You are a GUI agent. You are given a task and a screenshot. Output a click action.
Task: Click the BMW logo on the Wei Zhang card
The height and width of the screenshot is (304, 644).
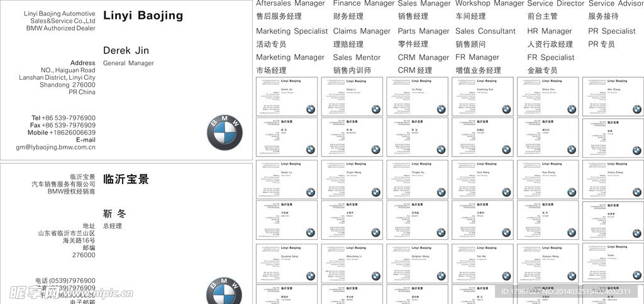point(637,109)
